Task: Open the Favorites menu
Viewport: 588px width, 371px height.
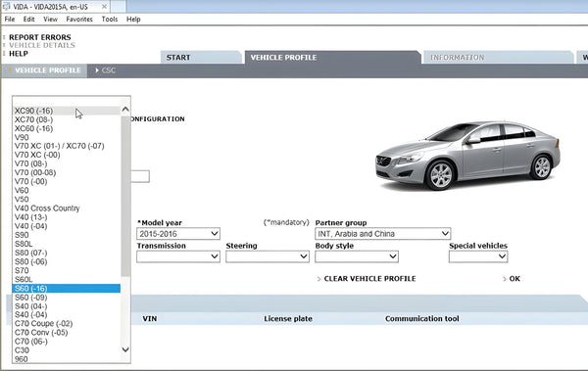Action: 79,20
